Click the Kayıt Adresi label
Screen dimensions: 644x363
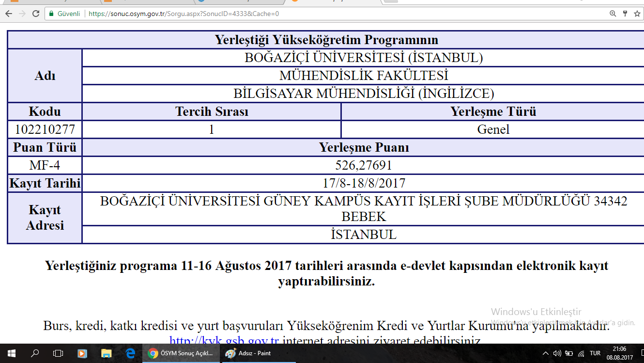[45, 218]
